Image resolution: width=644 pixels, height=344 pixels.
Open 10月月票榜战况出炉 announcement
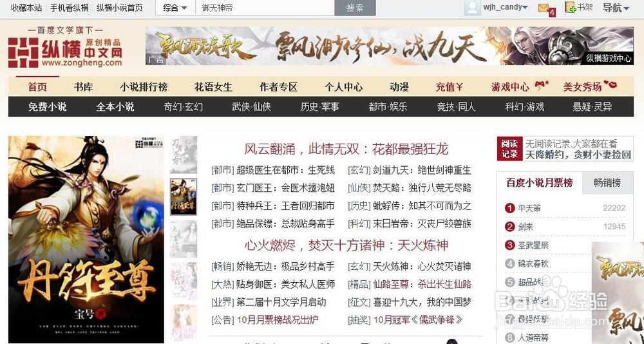point(277,320)
